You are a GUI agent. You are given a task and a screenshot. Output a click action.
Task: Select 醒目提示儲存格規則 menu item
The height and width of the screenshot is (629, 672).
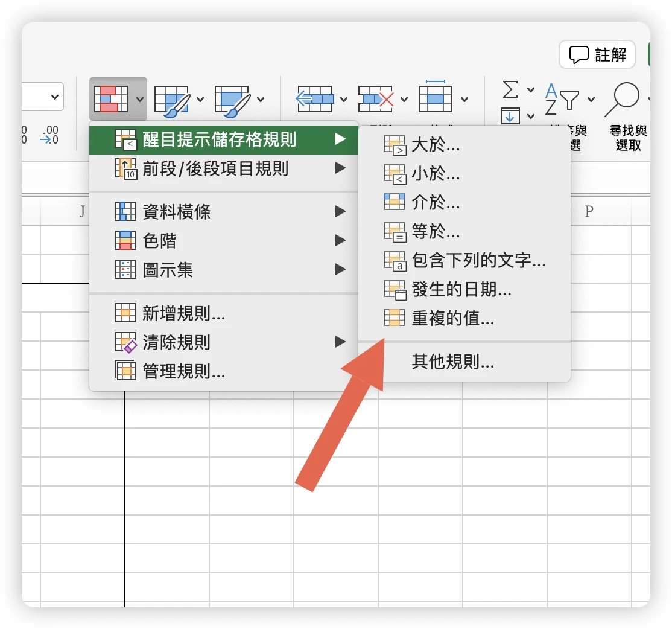[224, 139]
